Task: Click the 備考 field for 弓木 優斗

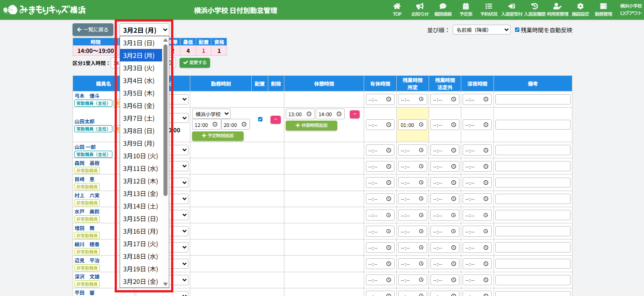Action: (532, 100)
